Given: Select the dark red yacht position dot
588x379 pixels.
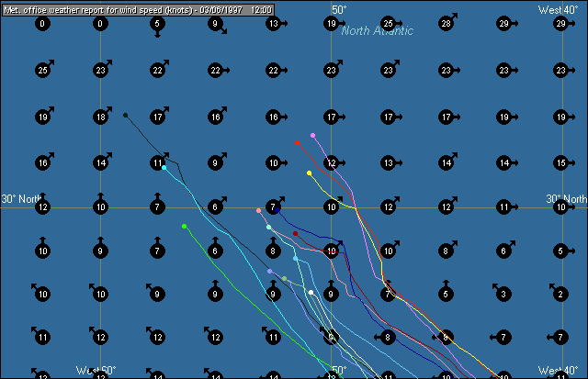Looking at the screenshot, I should click(x=296, y=234).
